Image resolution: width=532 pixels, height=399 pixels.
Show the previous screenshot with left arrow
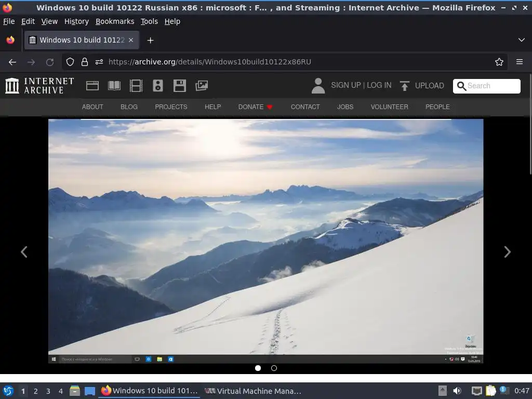[x=24, y=252]
